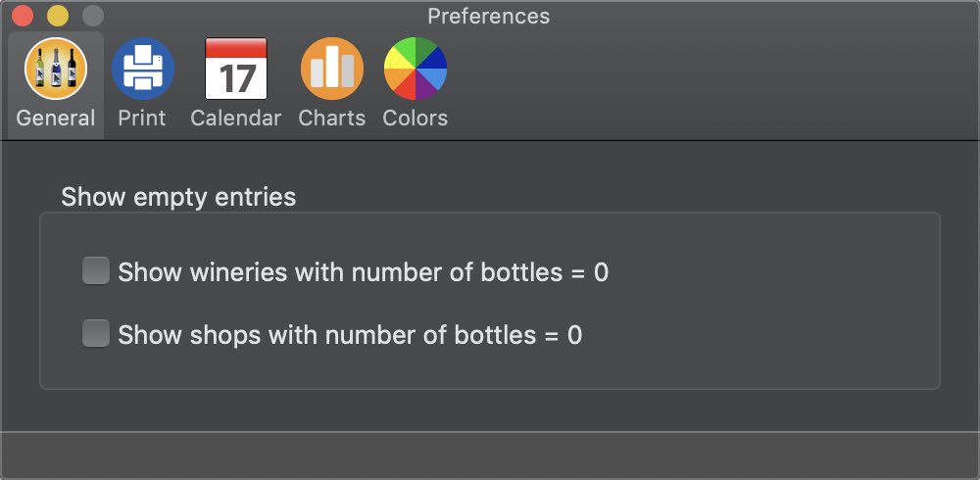This screenshot has height=480, width=980.
Task: Click the Calendar text label in toolbar
Action: pyautogui.click(x=235, y=119)
